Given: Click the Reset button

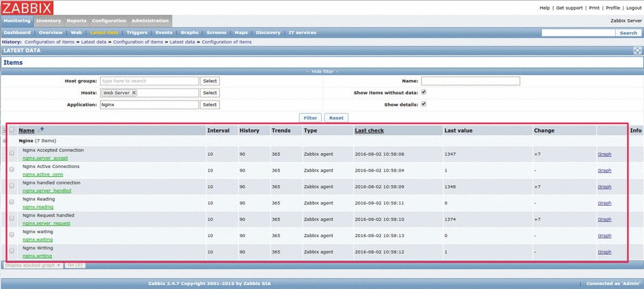Looking at the screenshot, I should pos(337,118).
